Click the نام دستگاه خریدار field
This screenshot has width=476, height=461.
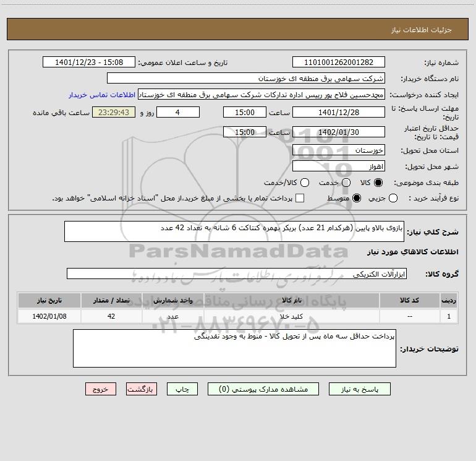coord(245,79)
